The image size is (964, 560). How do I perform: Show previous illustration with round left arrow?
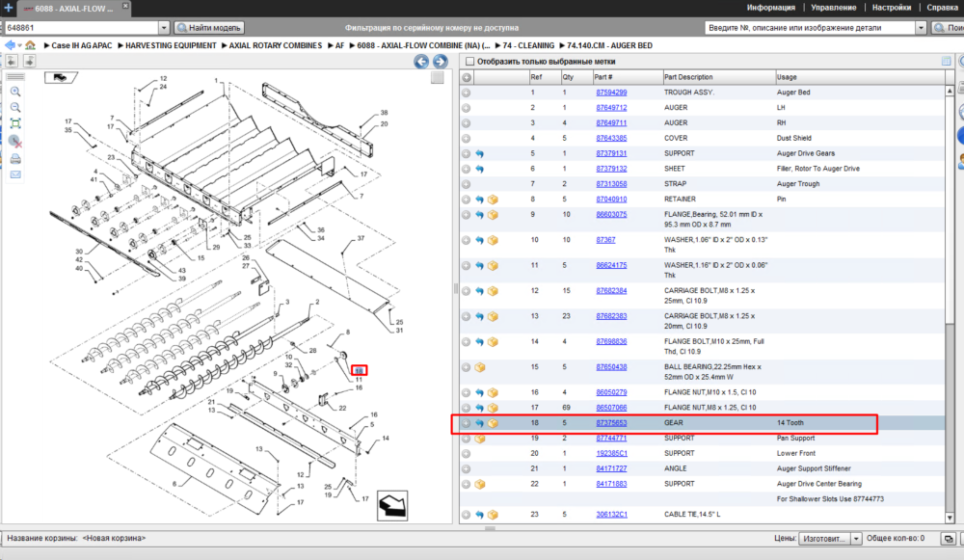tap(421, 62)
